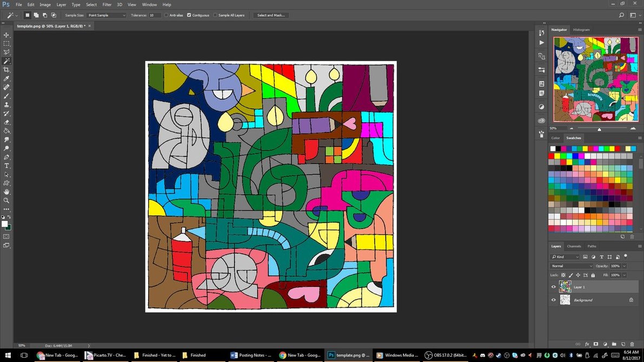Choose the Zoom tool in toolbar
Screen dimensions: 644x362
pyautogui.click(x=6, y=200)
